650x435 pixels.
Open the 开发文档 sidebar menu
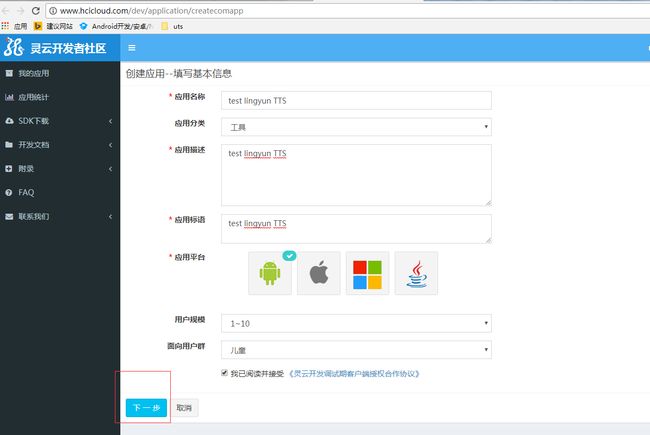[60, 145]
